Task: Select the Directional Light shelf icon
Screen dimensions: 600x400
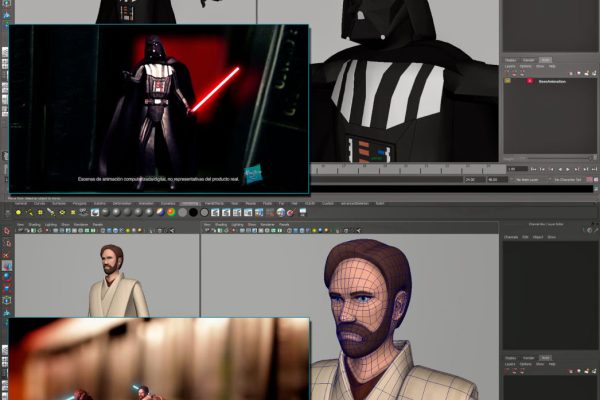Action: (29, 212)
